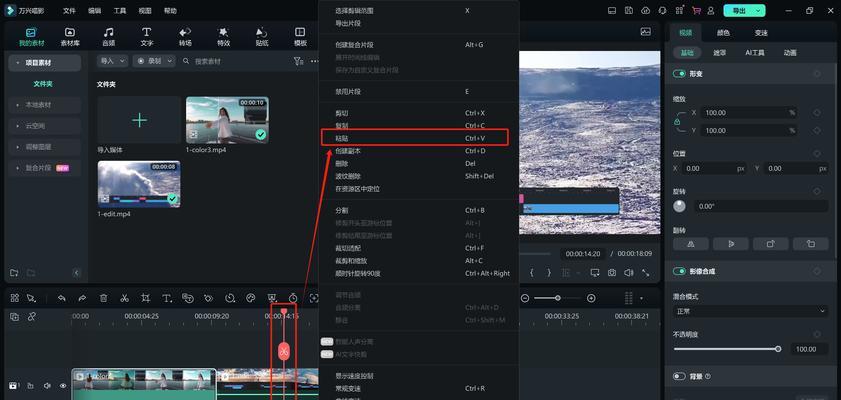This screenshot has height=400, width=841.
Task: Click the headset support icon in title bar
Action: [663, 11]
